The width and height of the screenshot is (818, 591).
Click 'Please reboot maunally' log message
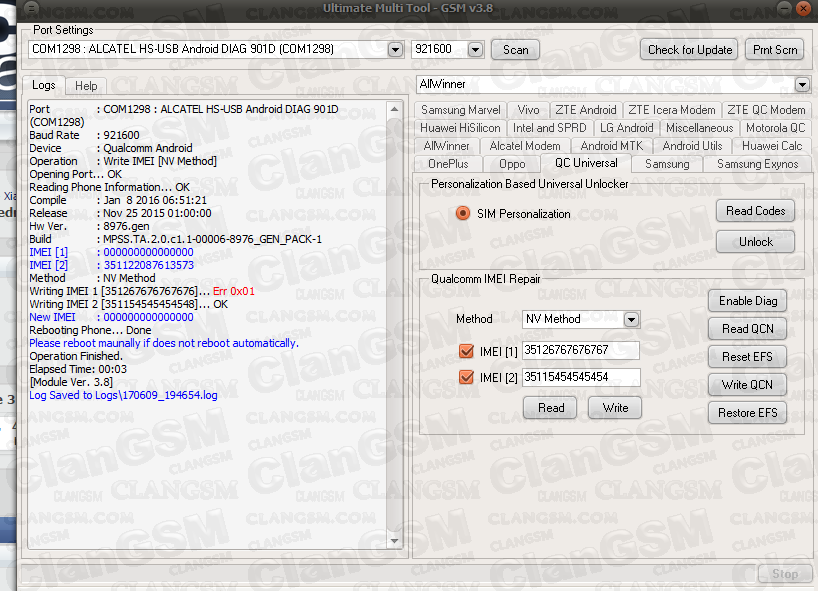tap(164, 343)
